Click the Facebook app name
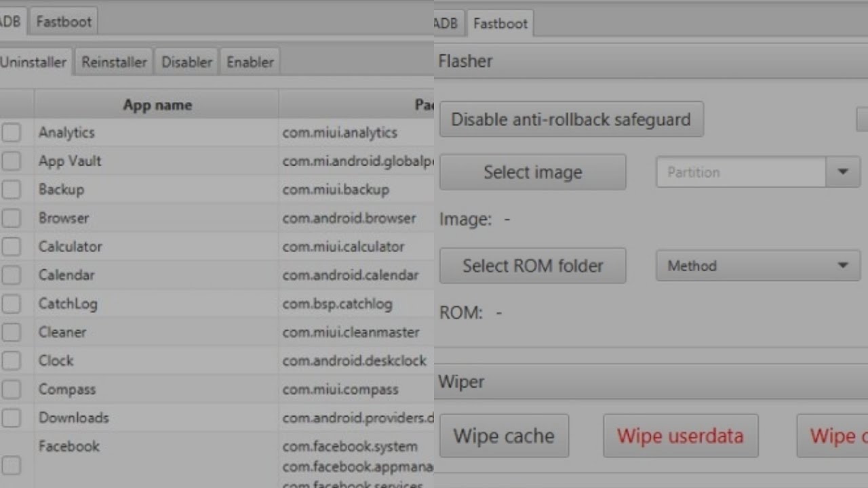 pyautogui.click(x=69, y=446)
